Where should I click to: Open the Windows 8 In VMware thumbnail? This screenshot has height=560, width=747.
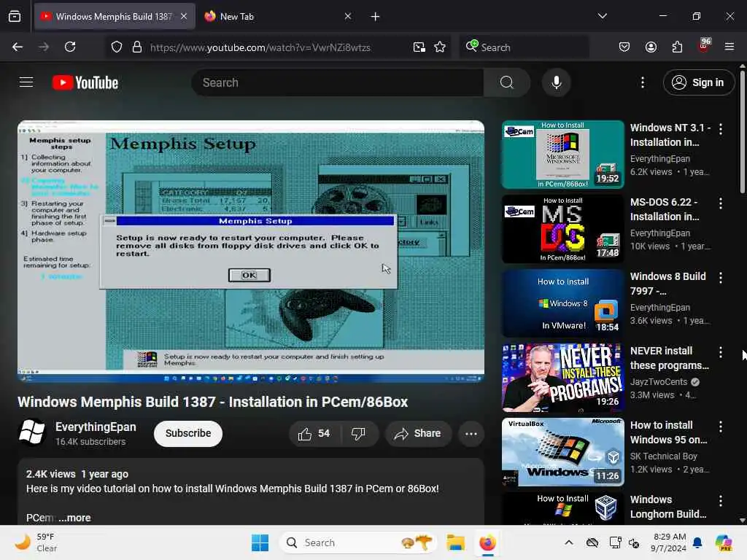click(x=562, y=303)
